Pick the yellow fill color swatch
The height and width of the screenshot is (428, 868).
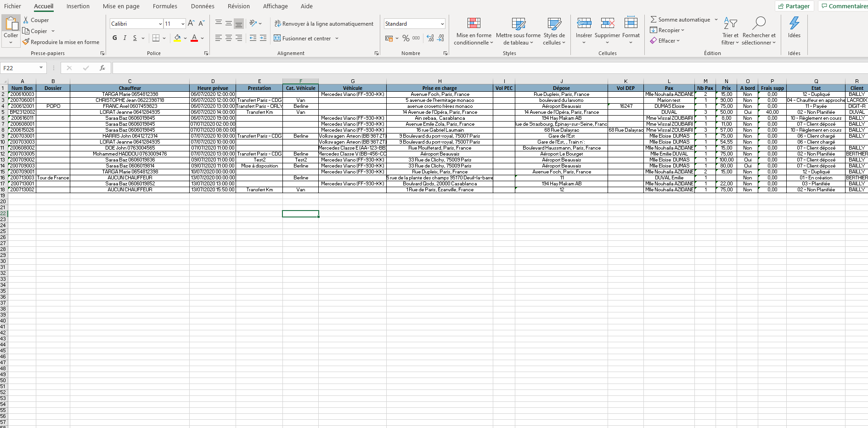pyautogui.click(x=178, y=40)
